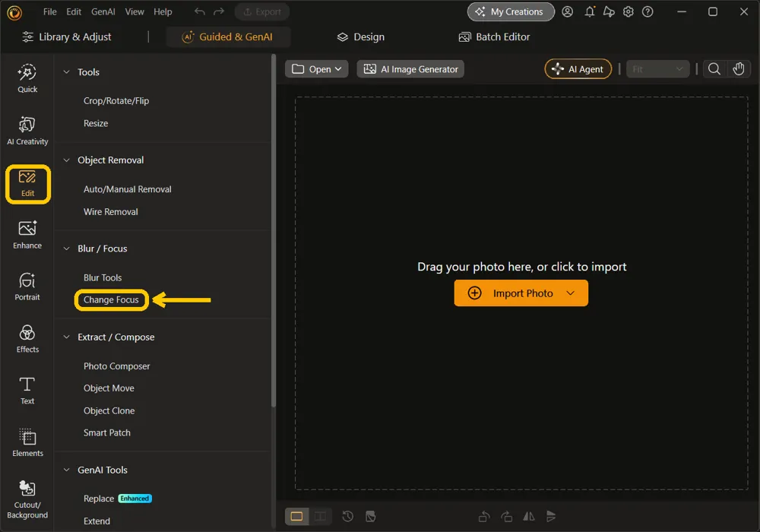Click the flip vertical icon
Screen dimensions: 760x532
point(551,517)
